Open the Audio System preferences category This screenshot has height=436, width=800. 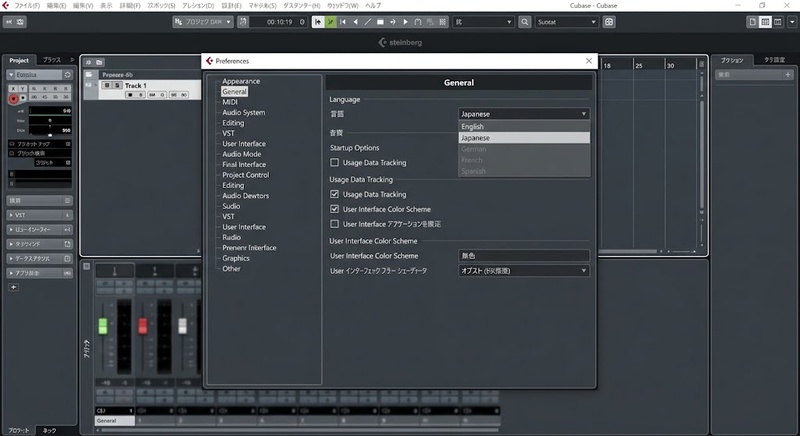click(243, 112)
